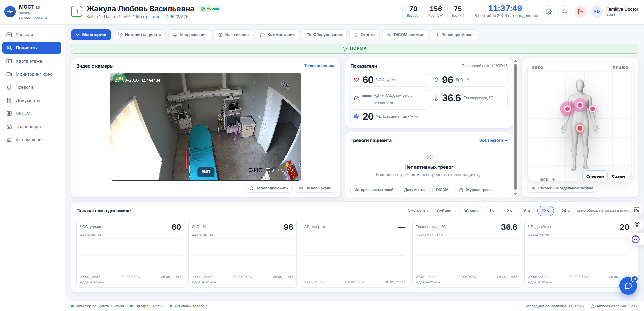Open the notifications bell in the header
The image size is (644, 311).
(x=565, y=12)
